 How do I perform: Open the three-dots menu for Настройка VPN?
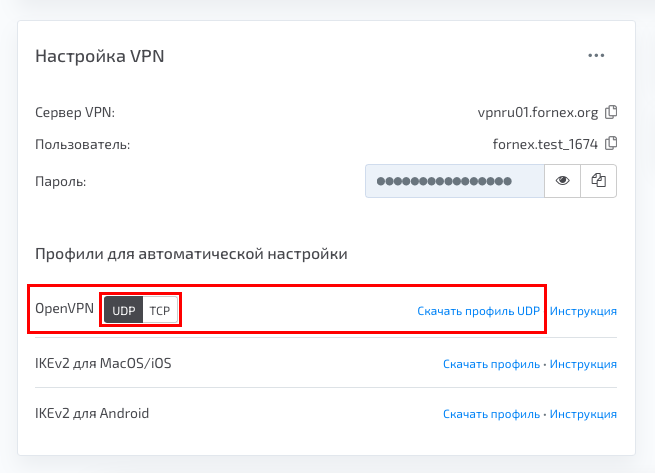(x=596, y=56)
